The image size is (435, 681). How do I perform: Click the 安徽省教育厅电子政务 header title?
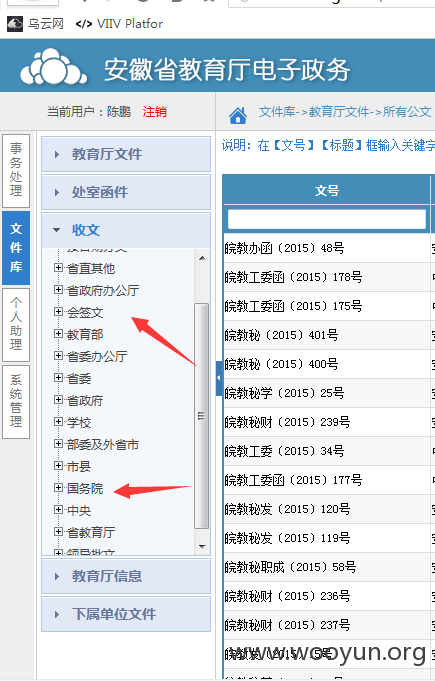(227, 69)
